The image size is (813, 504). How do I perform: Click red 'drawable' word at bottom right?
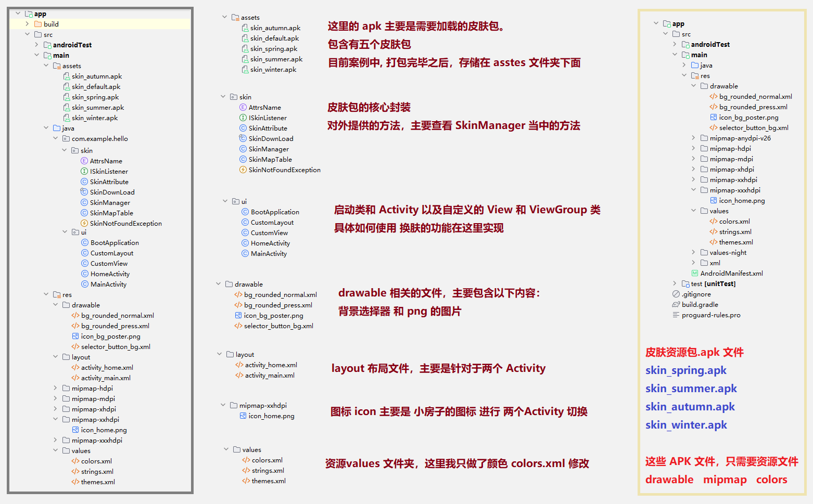coord(669,480)
